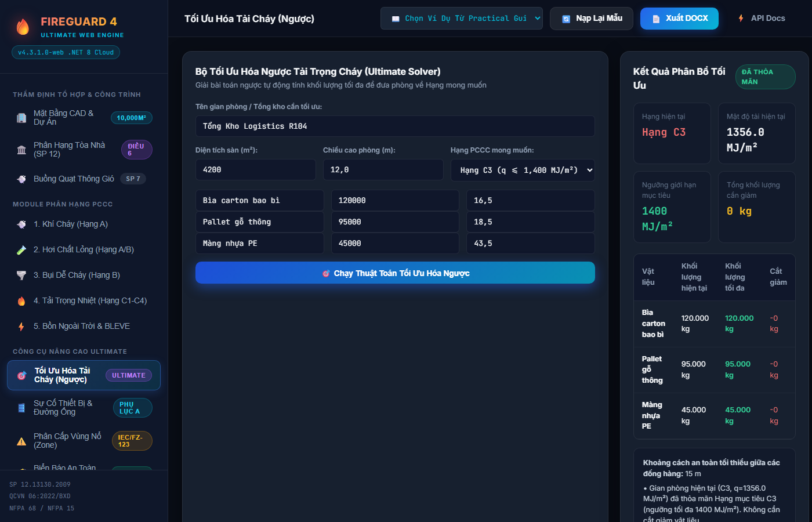812x522 pixels.
Task: Click the Pallet gỗ thông mass field 95000
Action: (395, 222)
